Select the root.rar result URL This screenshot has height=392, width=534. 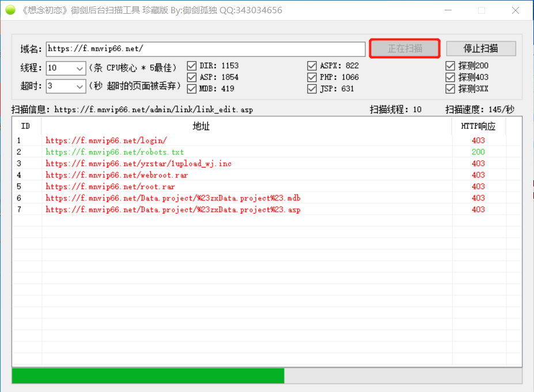tap(111, 187)
